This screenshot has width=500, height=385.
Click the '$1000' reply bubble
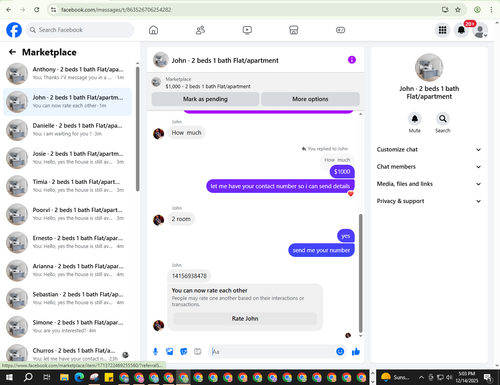tap(342, 172)
